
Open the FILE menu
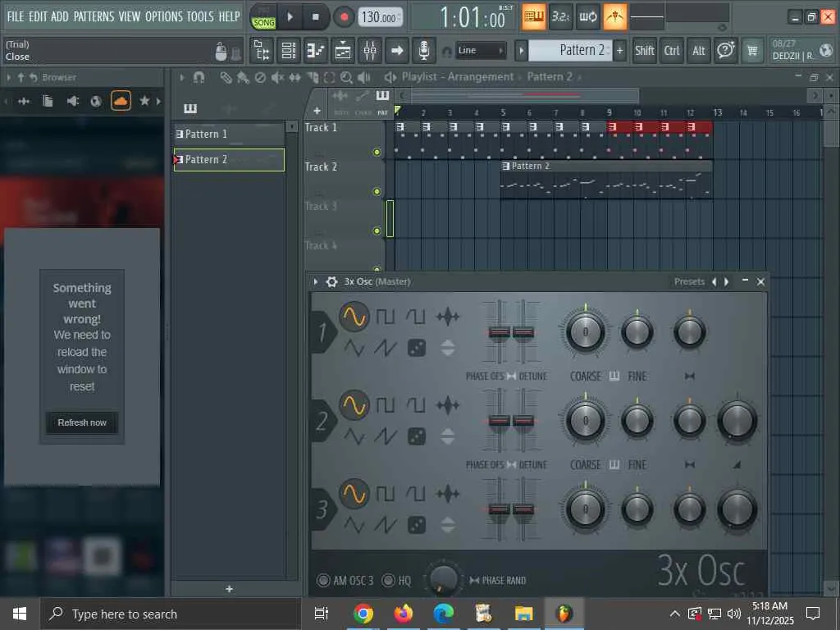(16, 16)
